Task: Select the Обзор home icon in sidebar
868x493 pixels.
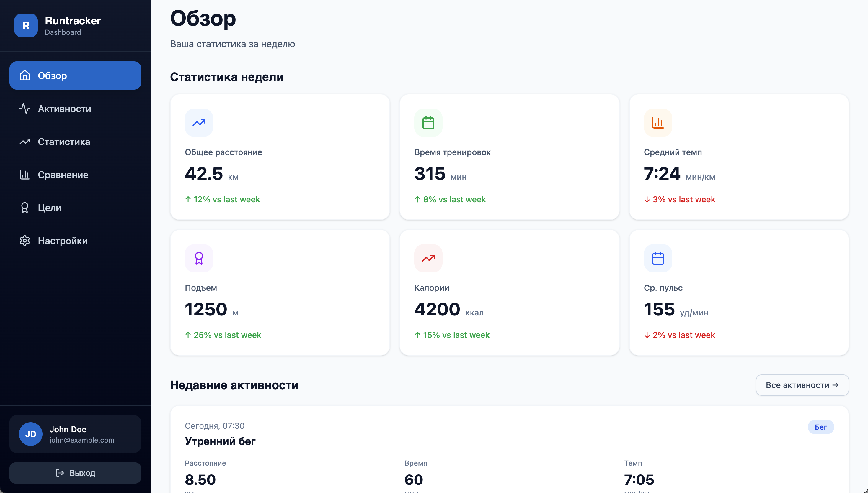Action: [x=25, y=76]
